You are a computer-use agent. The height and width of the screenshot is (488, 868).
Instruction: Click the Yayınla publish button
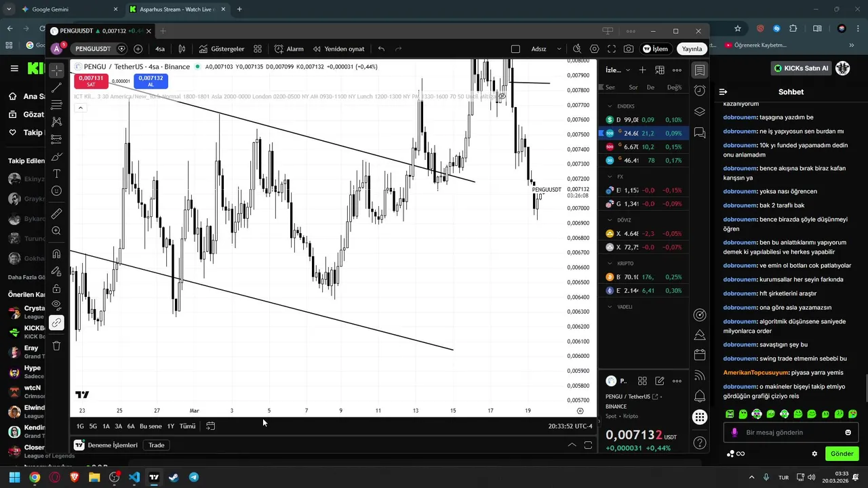click(x=692, y=49)
